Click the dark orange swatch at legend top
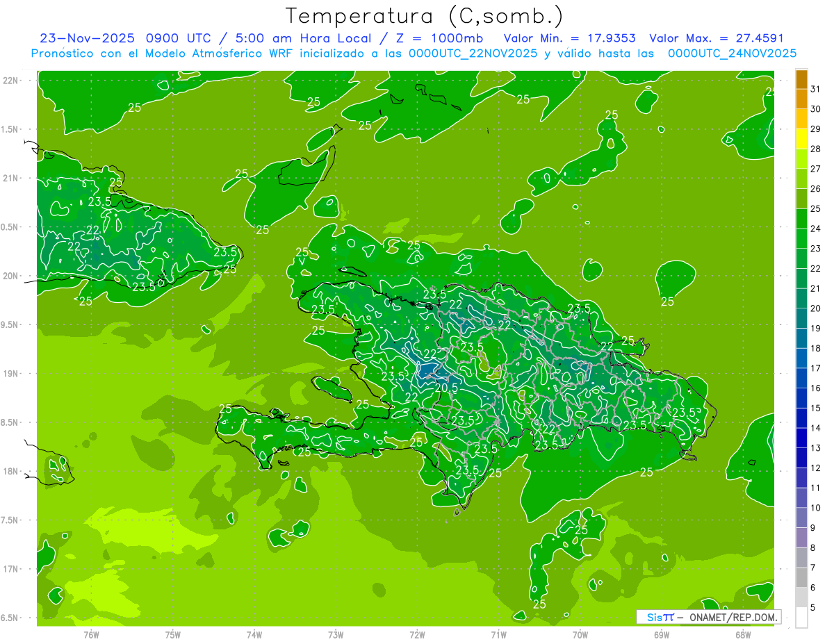 click(x=801, y=80)
